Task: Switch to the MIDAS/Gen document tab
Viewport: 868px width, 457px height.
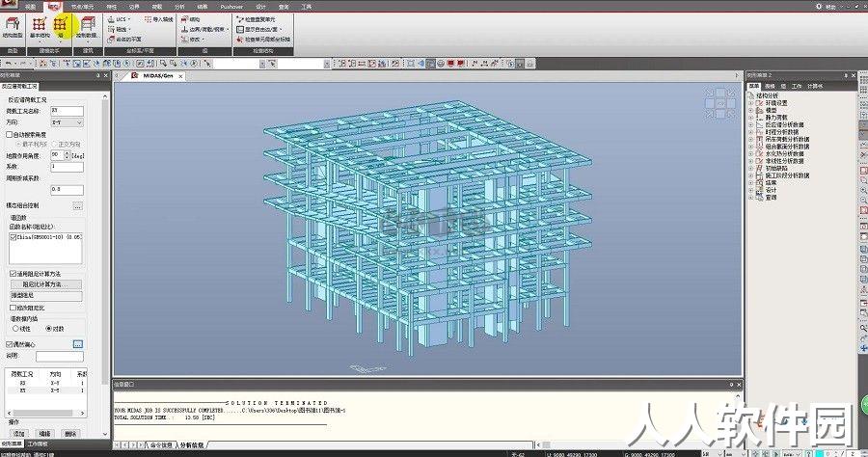Action: point(158,76)
